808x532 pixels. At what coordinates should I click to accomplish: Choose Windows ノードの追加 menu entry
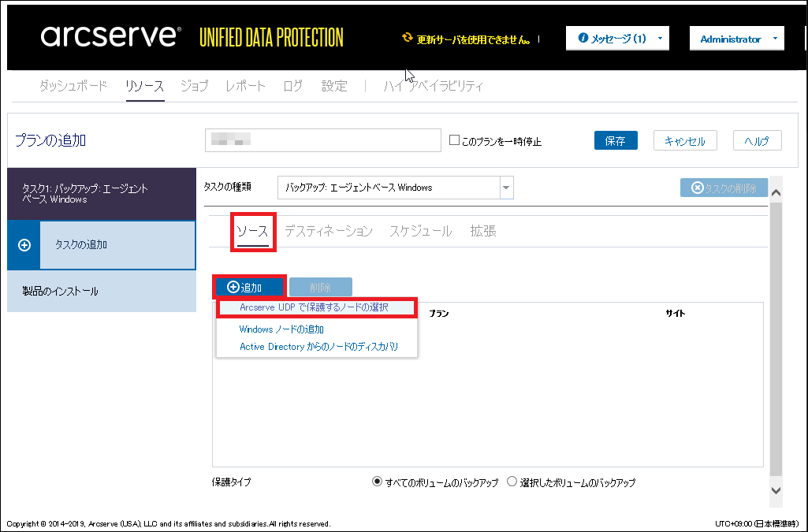tap(281, 329)
